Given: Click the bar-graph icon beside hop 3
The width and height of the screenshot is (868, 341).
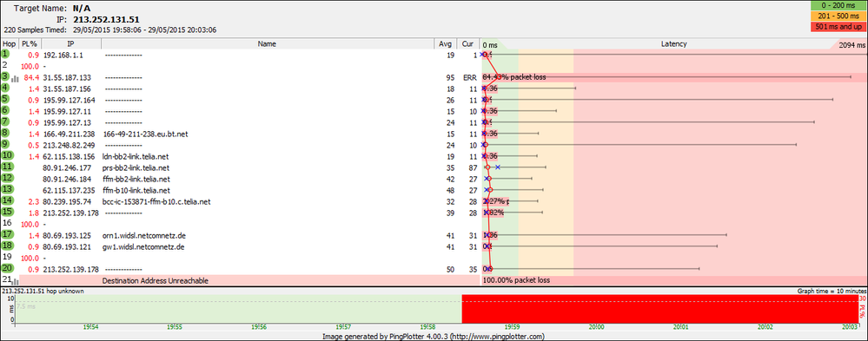Looking at the screenshot, I should tap(15, 78).
